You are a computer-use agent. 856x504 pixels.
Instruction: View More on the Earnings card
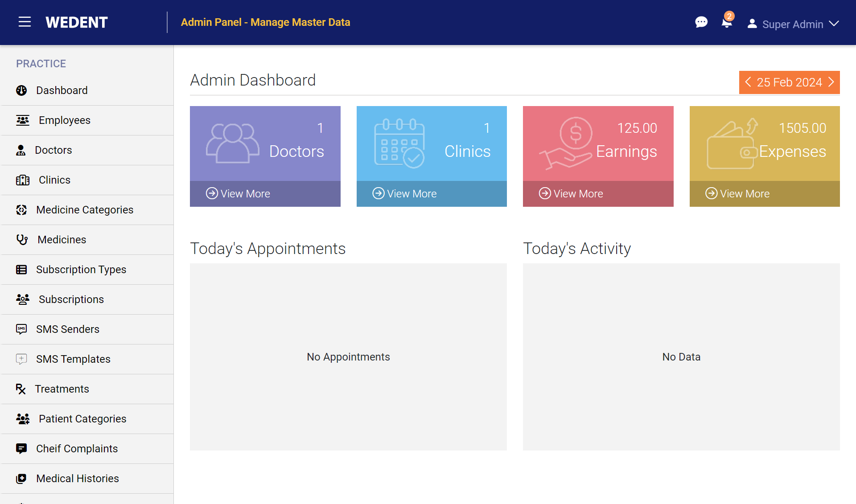(571, 193)
